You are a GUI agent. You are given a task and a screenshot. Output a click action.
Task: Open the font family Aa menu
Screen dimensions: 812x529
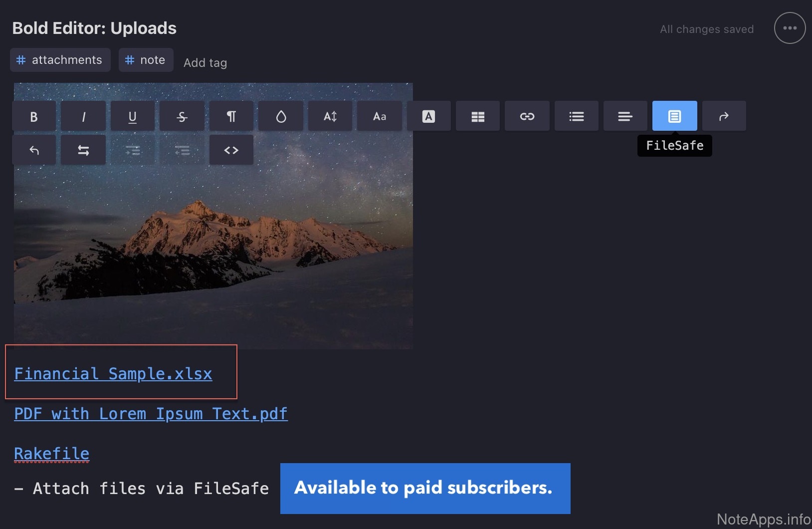click(x=380, y=116)
